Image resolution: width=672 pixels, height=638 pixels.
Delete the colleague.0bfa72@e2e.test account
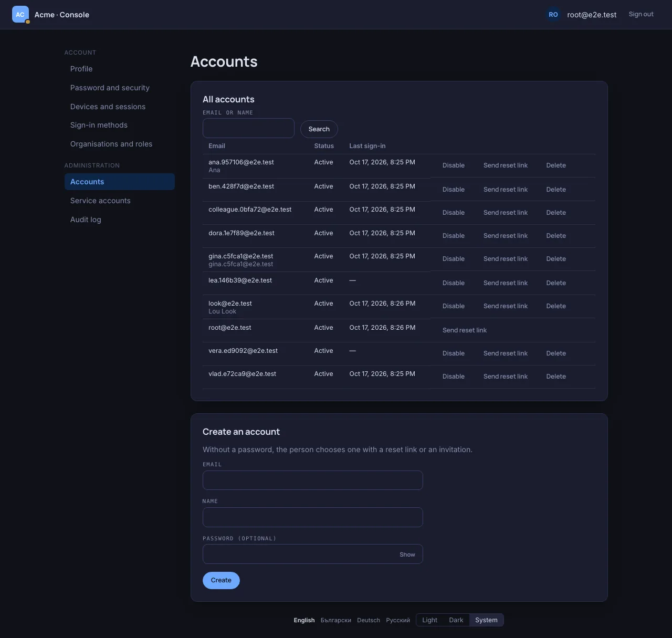click(556, 213)
